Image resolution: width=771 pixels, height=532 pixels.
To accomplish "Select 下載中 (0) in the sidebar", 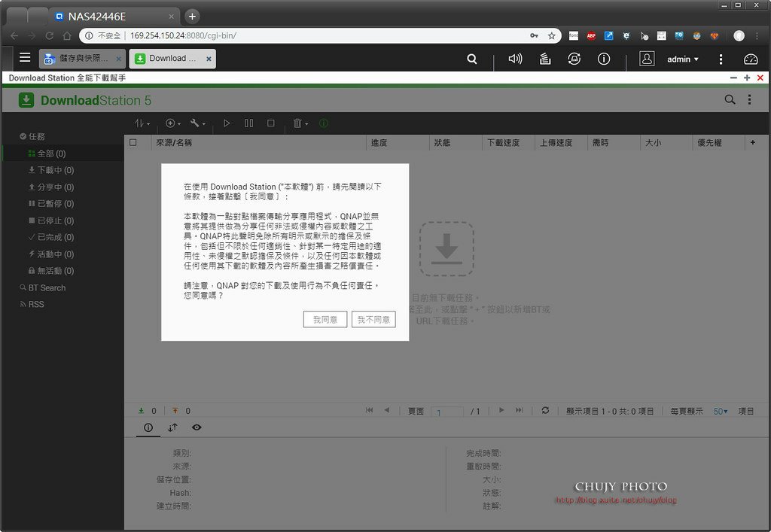I will click(x=63, y=170).
